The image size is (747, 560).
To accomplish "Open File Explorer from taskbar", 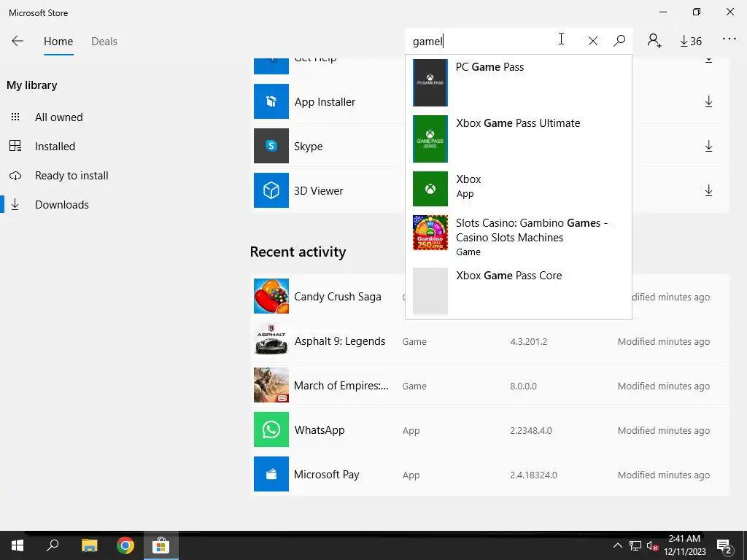I will pyautogui.click(x=89, y=545).
